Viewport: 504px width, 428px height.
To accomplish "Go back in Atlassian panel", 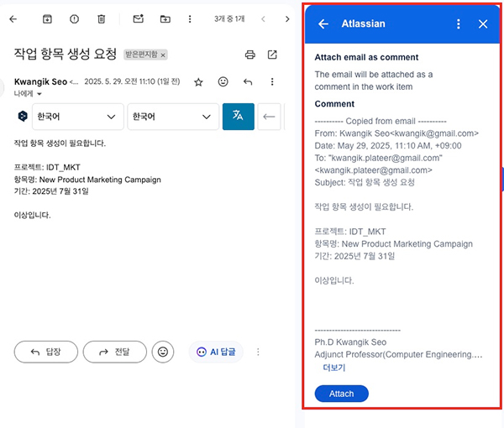I will 323,23.
